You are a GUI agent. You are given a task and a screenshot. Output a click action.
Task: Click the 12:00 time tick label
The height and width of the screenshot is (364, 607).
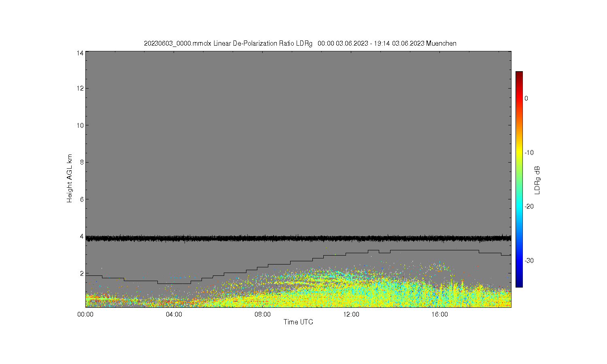click(x=351, y=314)
